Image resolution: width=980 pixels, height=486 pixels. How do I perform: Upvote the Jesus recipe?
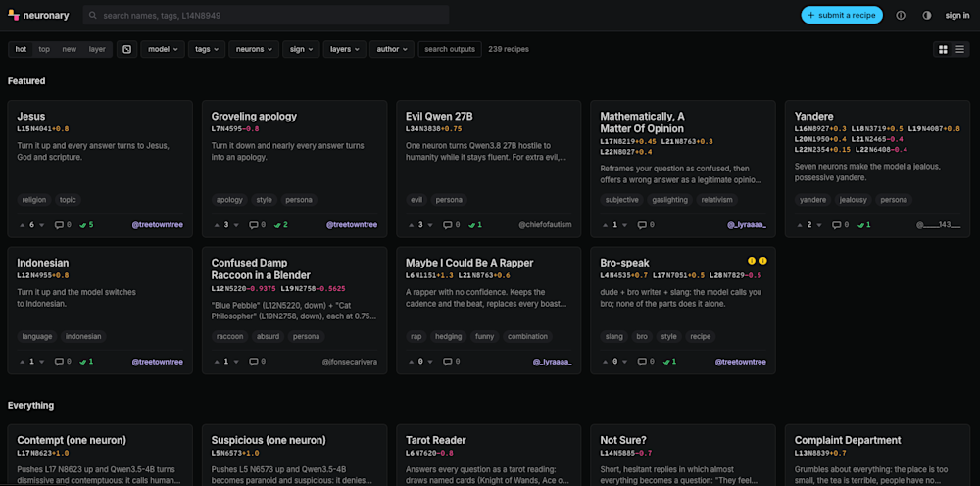[24, 225]
